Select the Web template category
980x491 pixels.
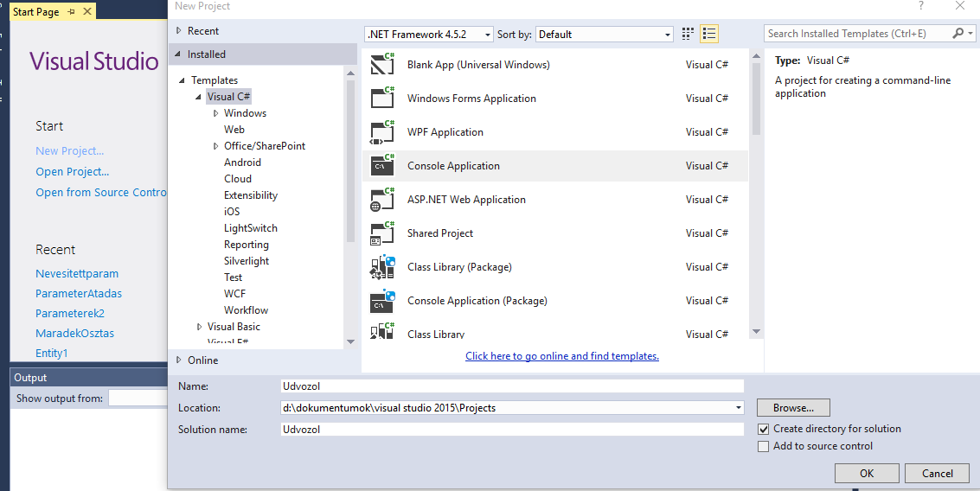pyautogui.click(x=234, y=130)
